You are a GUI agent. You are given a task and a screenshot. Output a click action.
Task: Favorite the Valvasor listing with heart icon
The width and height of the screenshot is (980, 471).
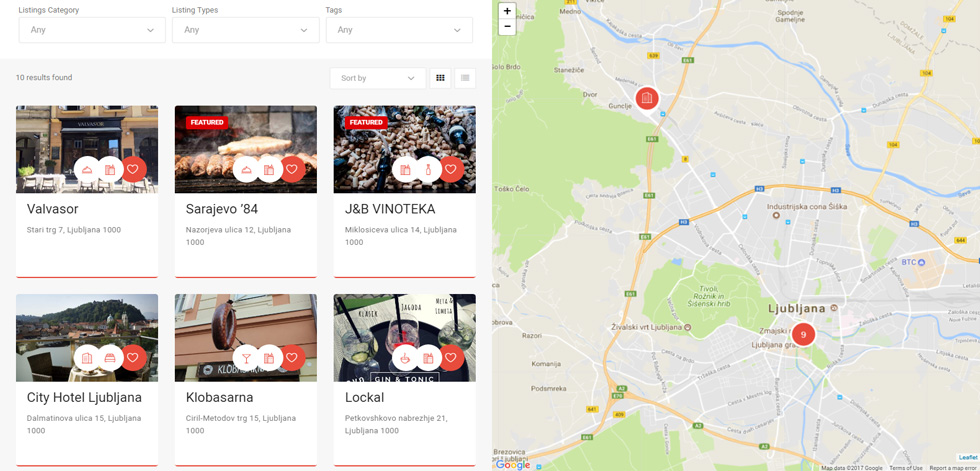pos(133,169)
